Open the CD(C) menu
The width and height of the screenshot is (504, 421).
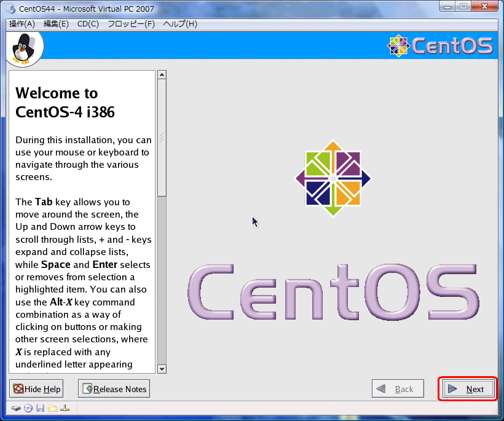pos(88,24)
